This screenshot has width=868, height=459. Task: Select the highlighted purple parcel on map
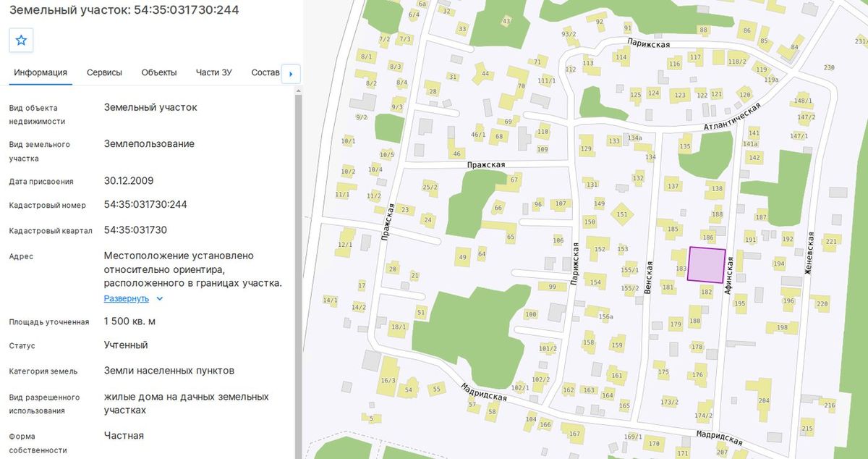click(x=707, y=265)
